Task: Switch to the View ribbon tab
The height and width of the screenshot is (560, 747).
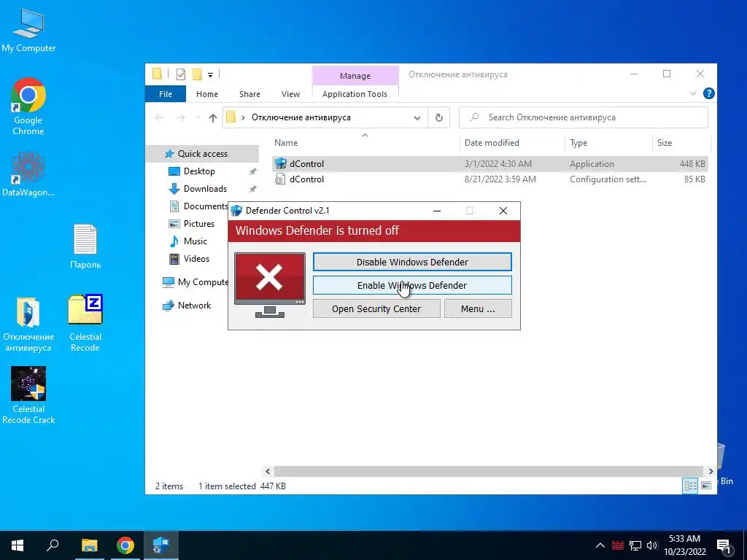Action: (290, 94)
